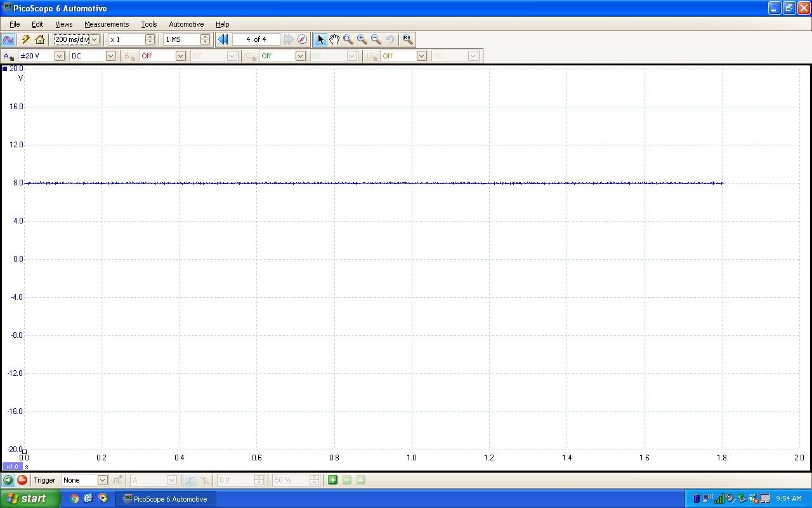Increase the 1 MS samples spinner

tap(205, 37)
